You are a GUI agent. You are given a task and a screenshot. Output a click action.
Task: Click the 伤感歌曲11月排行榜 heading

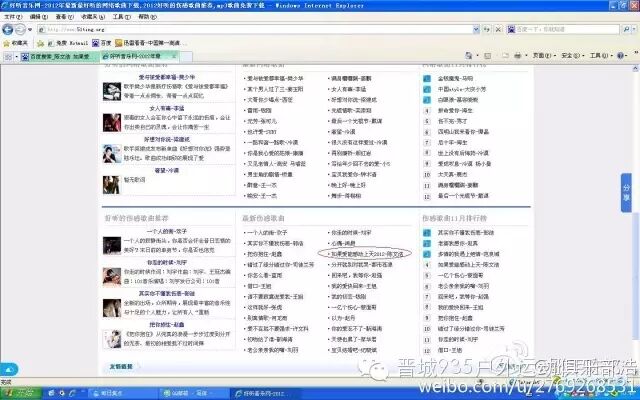[x=454, y=218]
